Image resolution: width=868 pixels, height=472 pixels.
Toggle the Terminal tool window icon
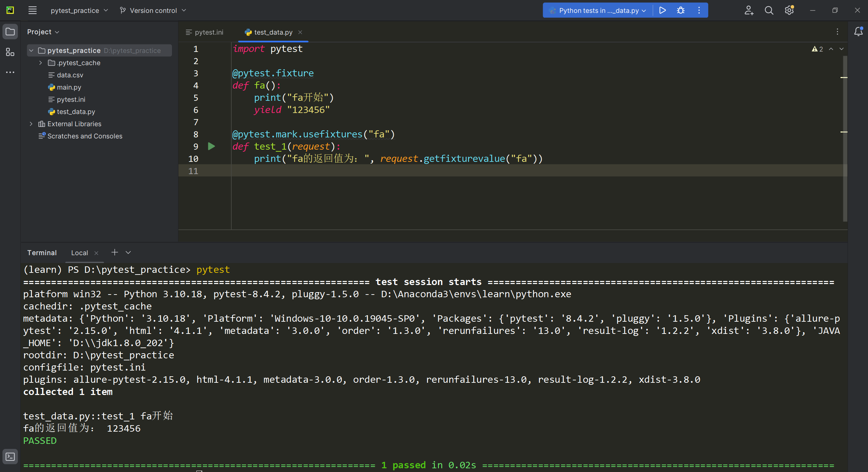(x=10, y=456)
